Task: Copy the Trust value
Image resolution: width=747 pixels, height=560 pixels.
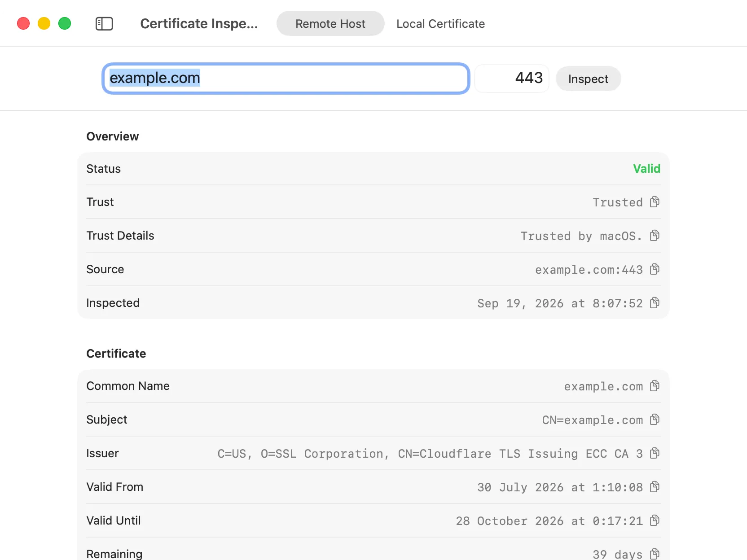Action: pyautogui.click(x=655, y=202)
